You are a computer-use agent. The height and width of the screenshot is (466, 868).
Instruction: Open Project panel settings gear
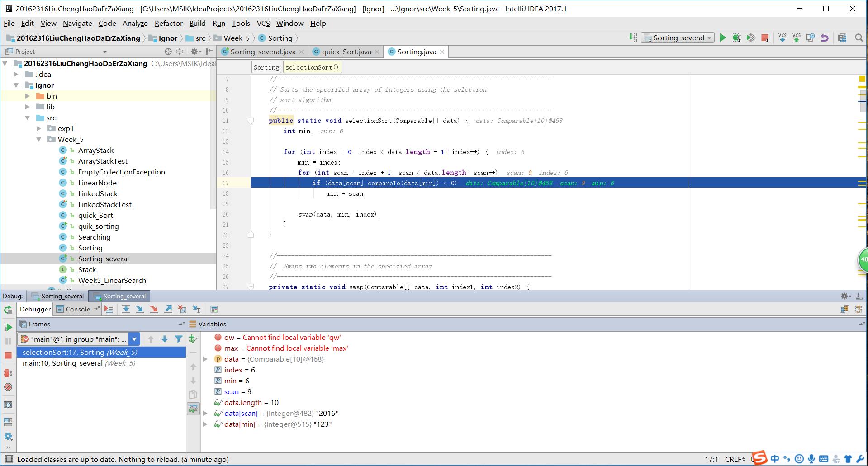coord(195,52)
